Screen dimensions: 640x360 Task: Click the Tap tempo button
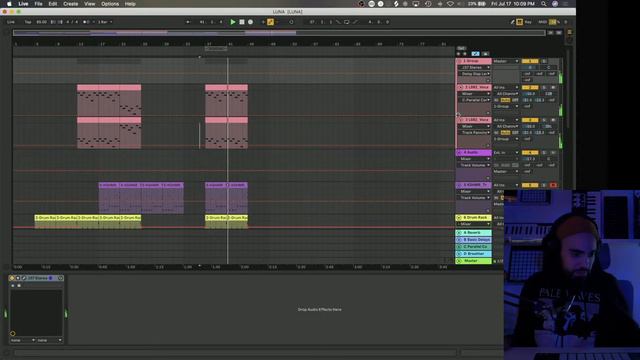pyautogui.click(x=28, y=22)
